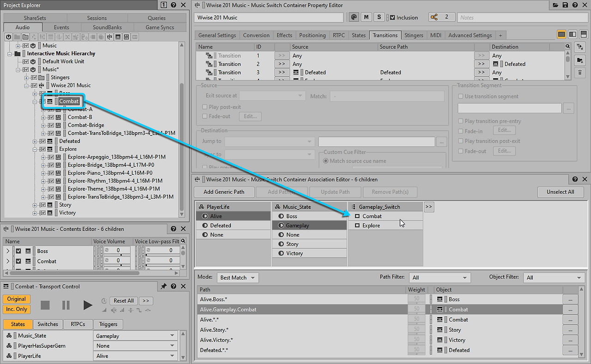Screen dimensions: 591x364
Task: Switch to Switches tab in Transport Control
Action: coord(48,324)
